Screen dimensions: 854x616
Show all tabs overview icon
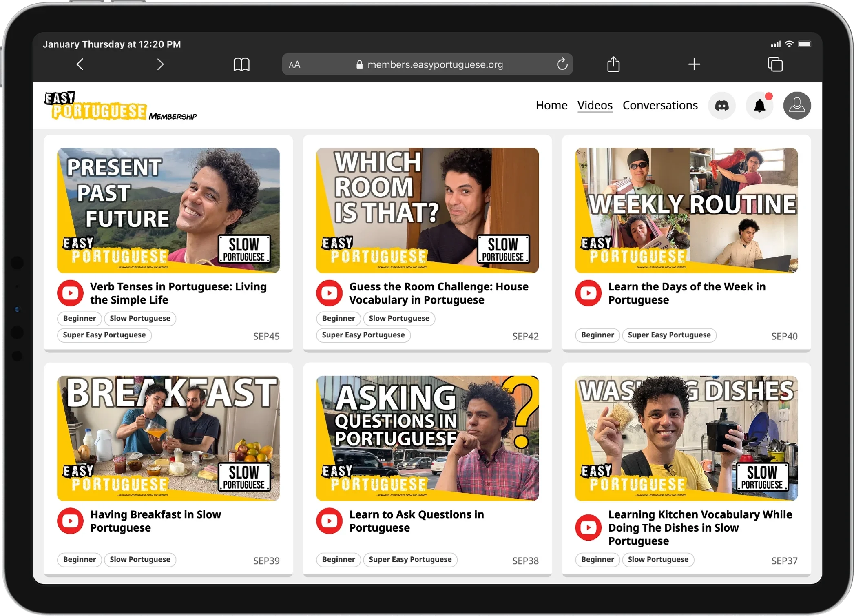pos(775,64)
